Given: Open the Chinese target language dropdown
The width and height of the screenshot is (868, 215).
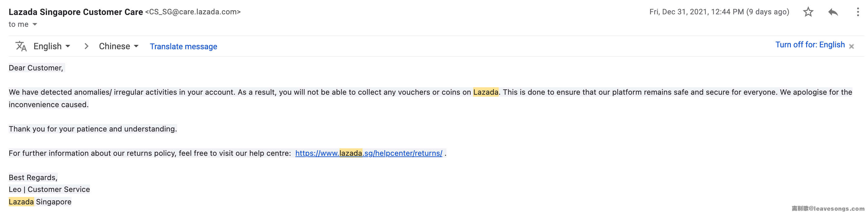Looking at the screenshot, I should [x=118, y=46].
